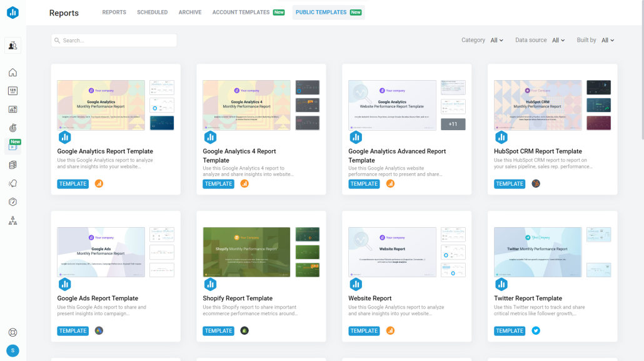Switch to the Archive tab
Screen dimensions: 644x361
click(189, 13)
